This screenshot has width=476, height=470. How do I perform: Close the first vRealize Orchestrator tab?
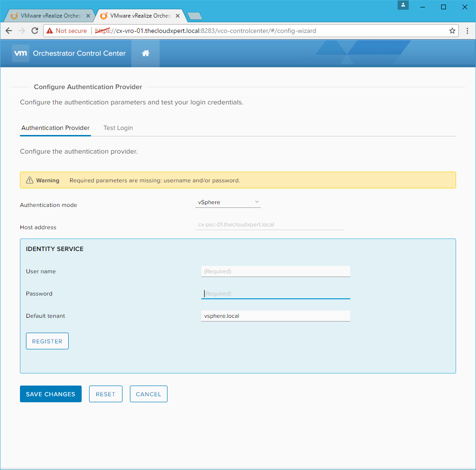[88, 16]
